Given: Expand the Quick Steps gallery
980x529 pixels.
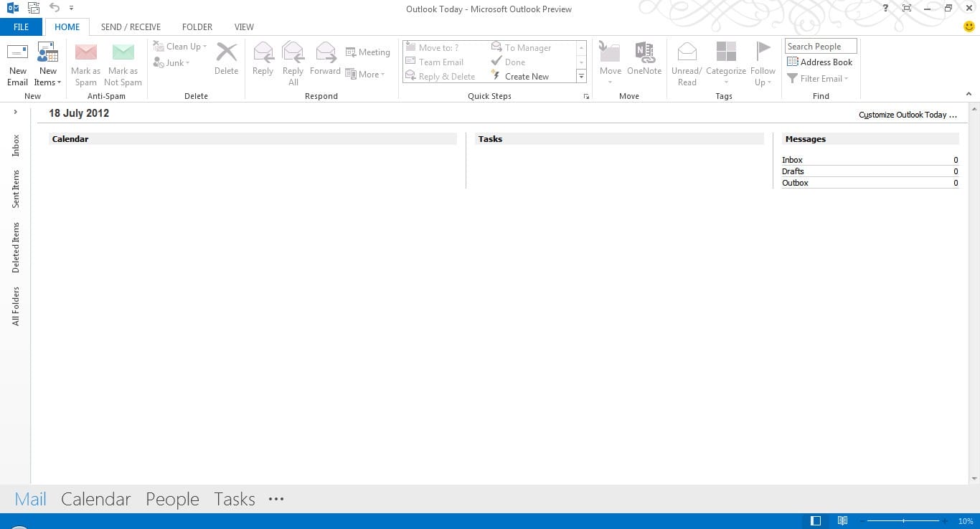Looking at the screenshot, I should pyautogui.click(x=582, y=76).
